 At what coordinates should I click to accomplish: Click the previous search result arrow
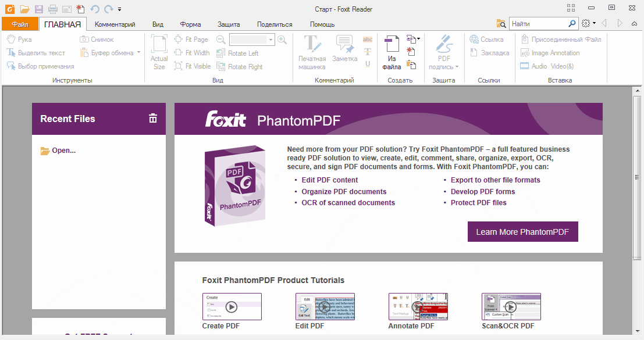point(604,23)
